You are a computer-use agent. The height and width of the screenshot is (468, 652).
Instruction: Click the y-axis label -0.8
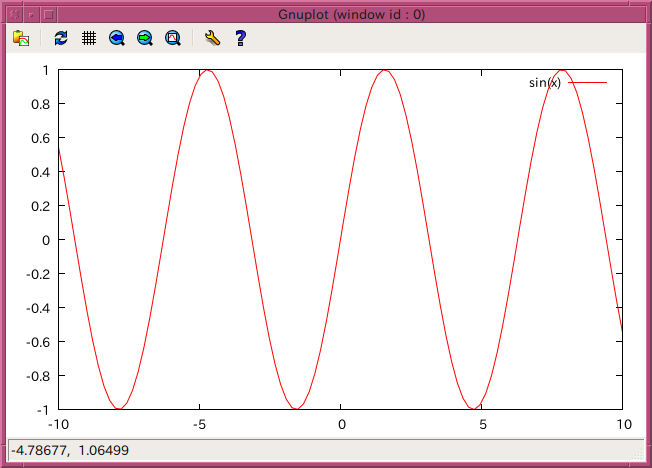point(38,376)
